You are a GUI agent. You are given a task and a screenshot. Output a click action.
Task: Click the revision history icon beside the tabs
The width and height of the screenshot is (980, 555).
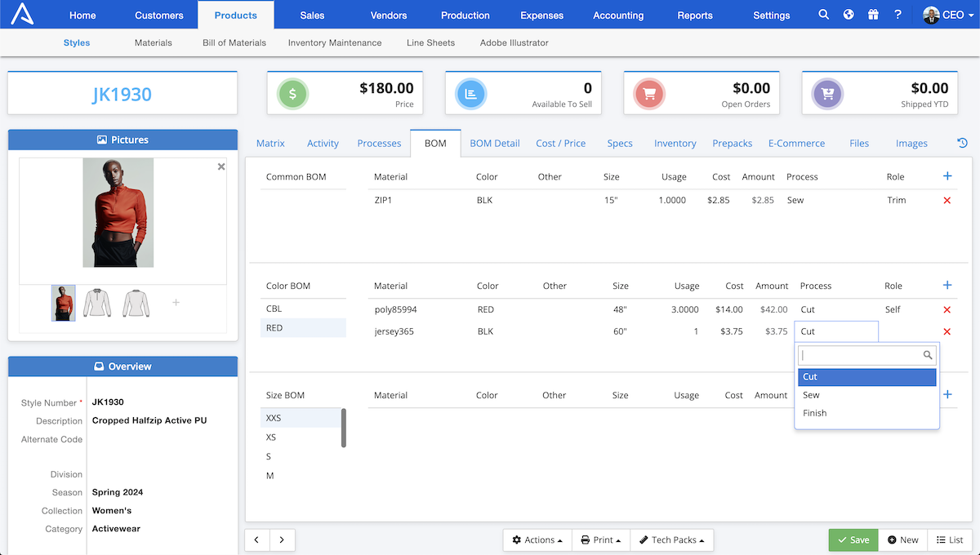tap(962, 141)
